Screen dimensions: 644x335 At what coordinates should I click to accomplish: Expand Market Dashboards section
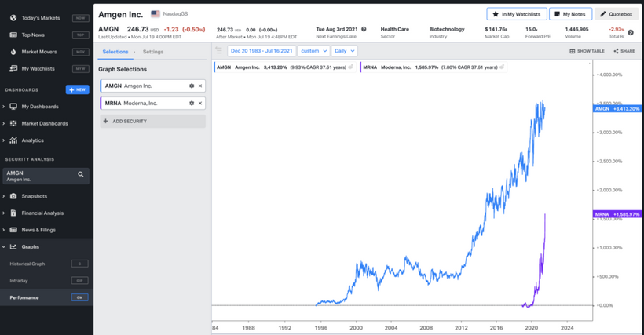tap(4, 123)
